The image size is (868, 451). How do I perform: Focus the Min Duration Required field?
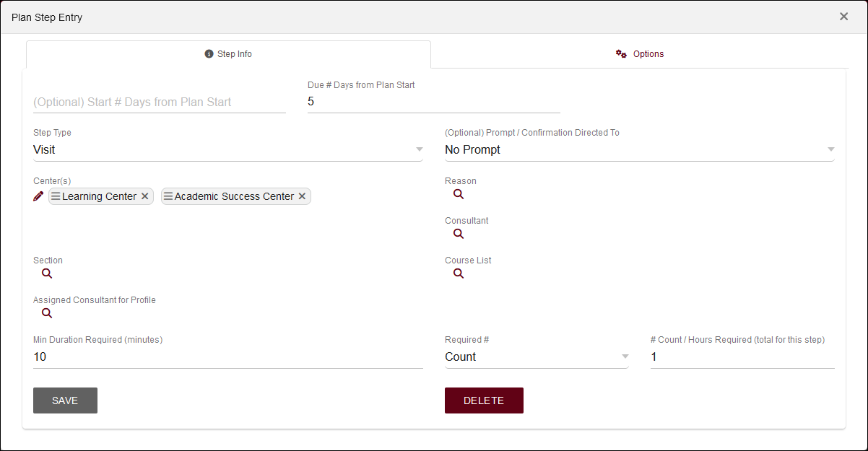pos(227,357)
